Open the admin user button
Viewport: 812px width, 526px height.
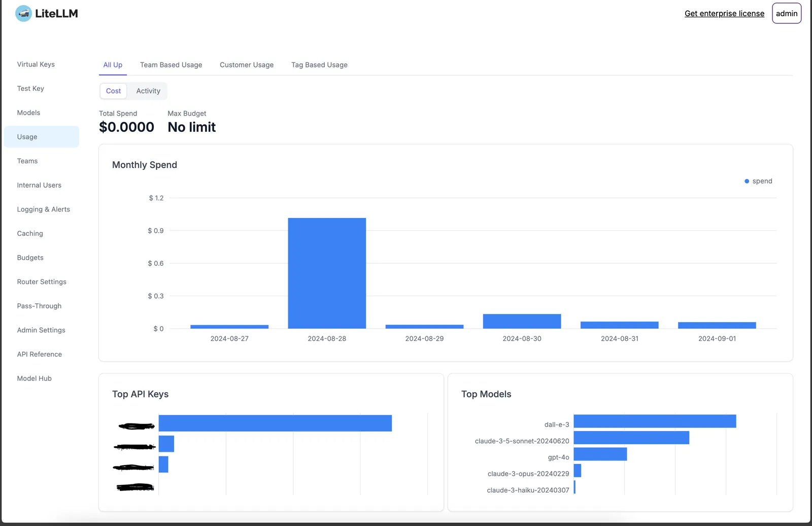(x=786, y=14)
